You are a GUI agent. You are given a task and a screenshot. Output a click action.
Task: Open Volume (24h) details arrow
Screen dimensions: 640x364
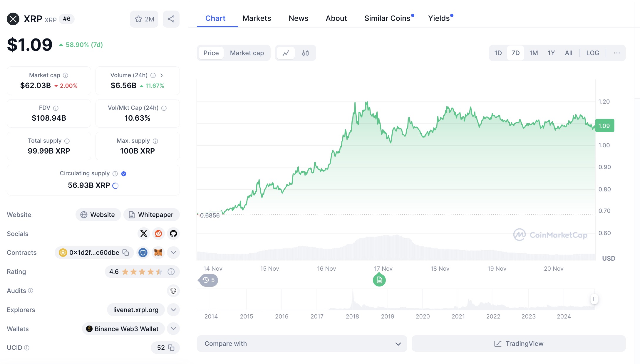(161, 75)
